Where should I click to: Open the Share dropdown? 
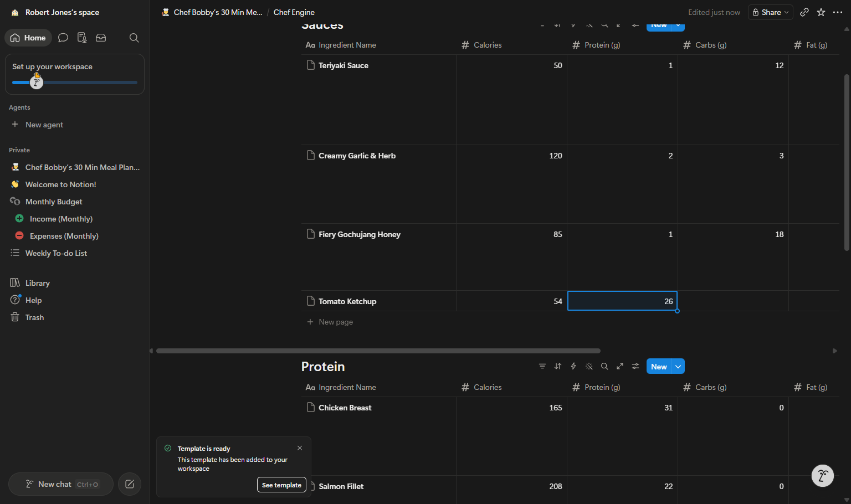[770, 12]
